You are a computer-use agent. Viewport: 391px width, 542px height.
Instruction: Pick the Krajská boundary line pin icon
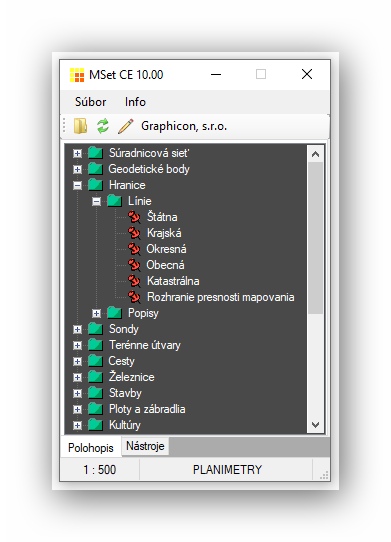pyautogui.click(x=134, y=233)
